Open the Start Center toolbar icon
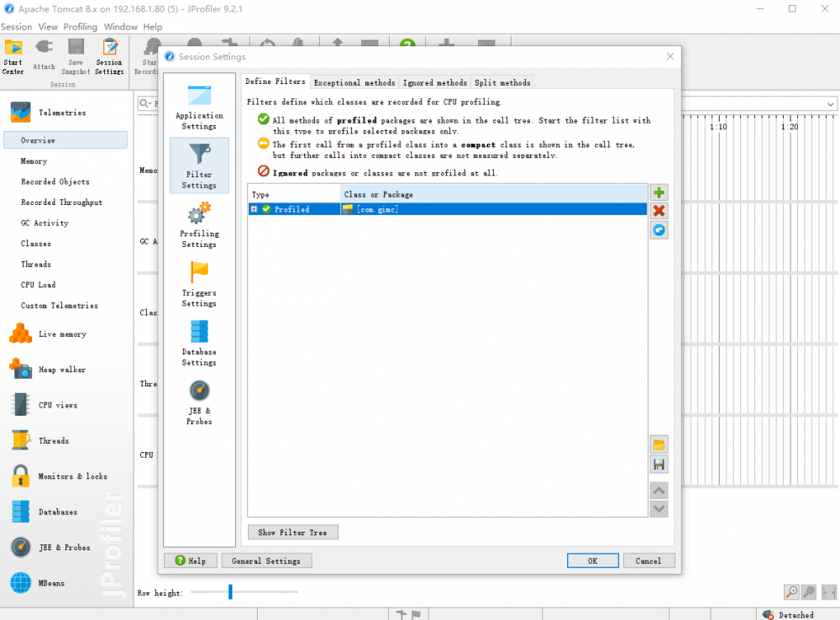This screenshot has width=840, height=620. (13, 57)
